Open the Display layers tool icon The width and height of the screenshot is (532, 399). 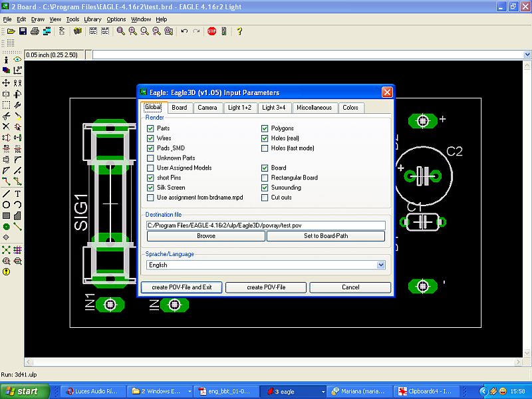pyautogui.click(x=6, y=70)
